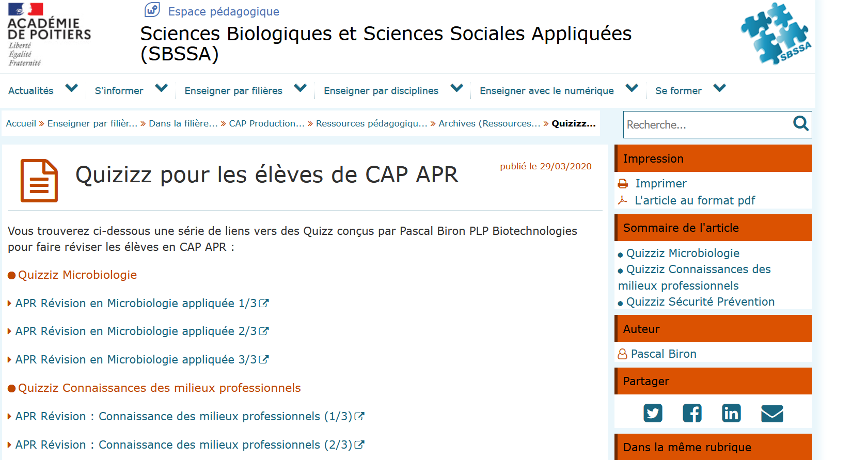Go to Accueil in the breadcrumb
Image resolution: width=868 pixels, height=460 pixels.
coord(21,123)
